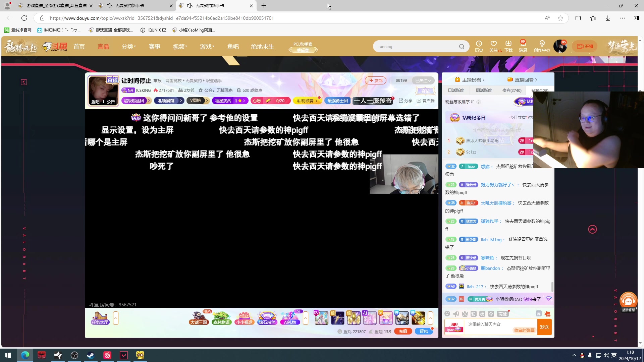Click the search magnifier icon

pyautogui.click(x=462, y=47)
